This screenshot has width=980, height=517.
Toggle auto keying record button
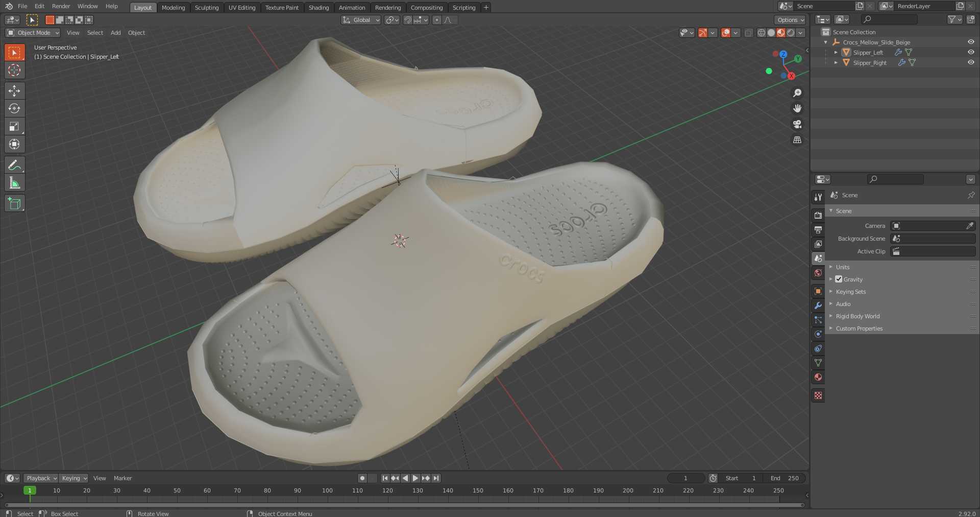(x=362, y=478)
